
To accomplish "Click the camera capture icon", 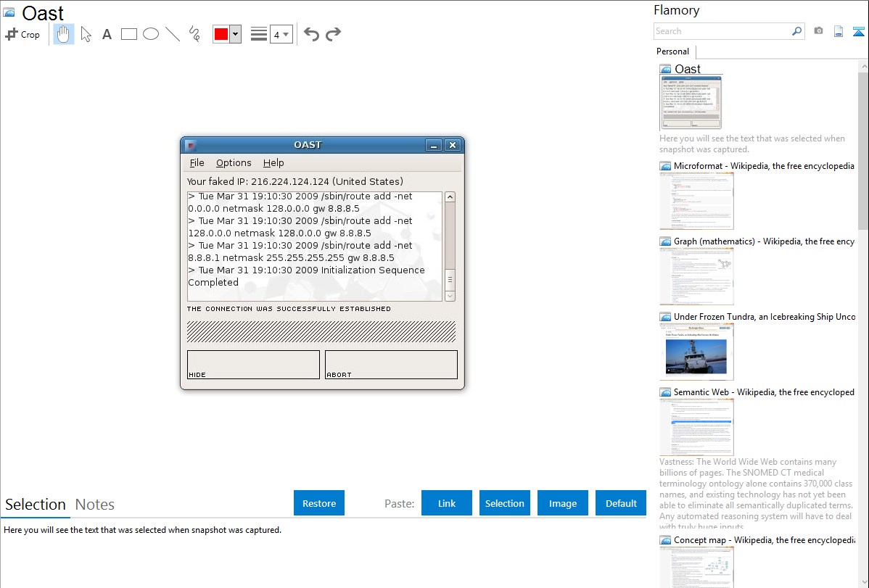I will click(818, 31).
